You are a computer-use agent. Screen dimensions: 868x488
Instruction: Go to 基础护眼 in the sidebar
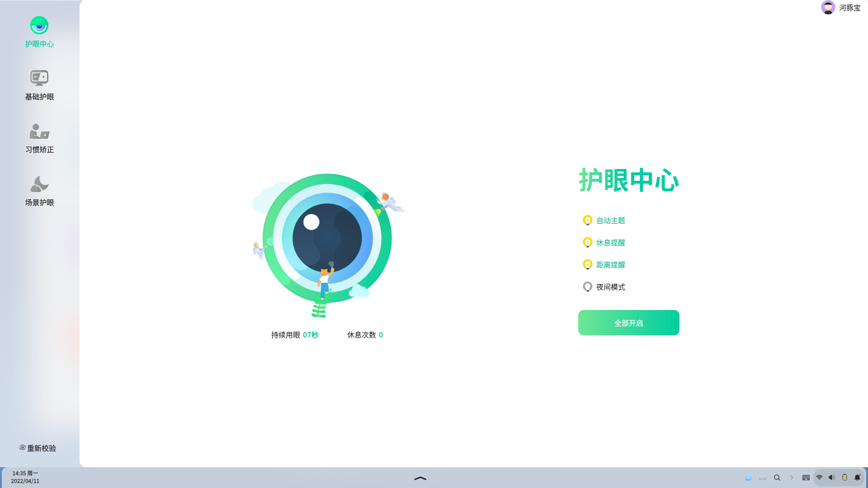(x=39, y=85)
